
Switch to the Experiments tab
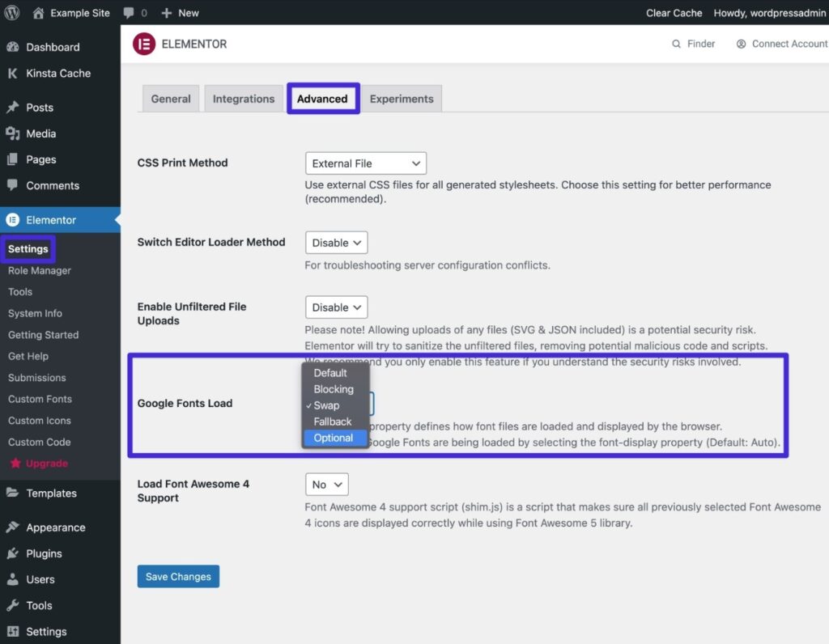point(402,99)
